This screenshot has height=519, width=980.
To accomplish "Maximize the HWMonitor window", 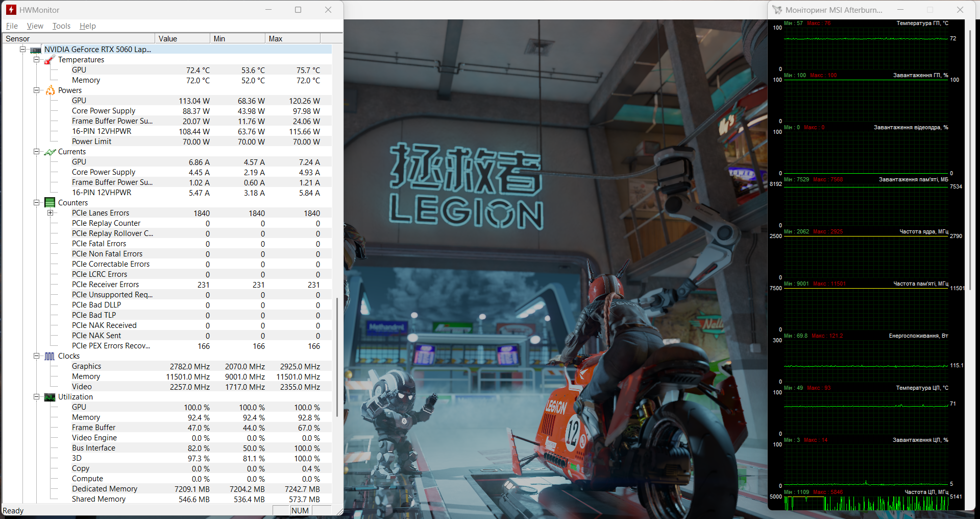I will [298, 10].
